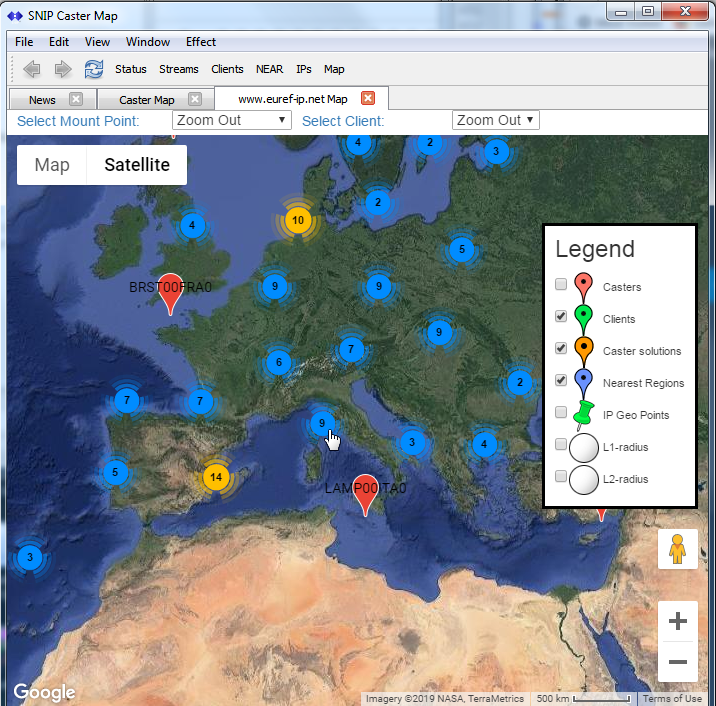This screenshot has height=706, width=716.
Task: Uncheck the Clients legend checkbox
Action: click(561, 316)
